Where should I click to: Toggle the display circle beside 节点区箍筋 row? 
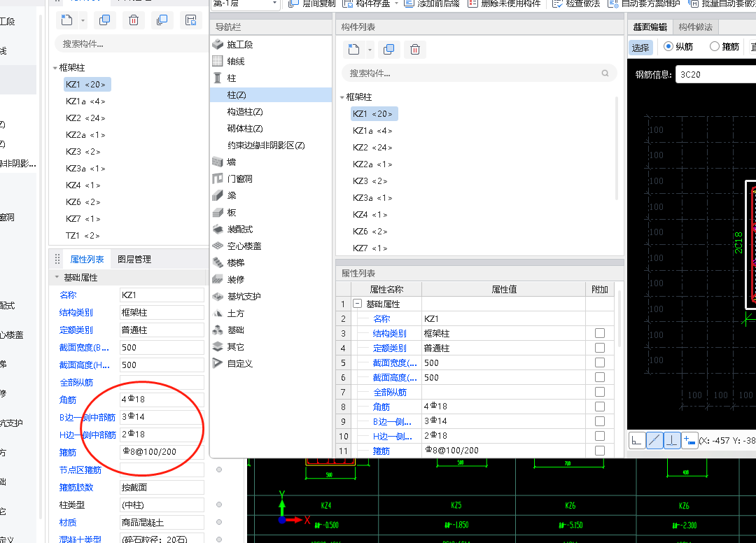[x=219, y=470]
